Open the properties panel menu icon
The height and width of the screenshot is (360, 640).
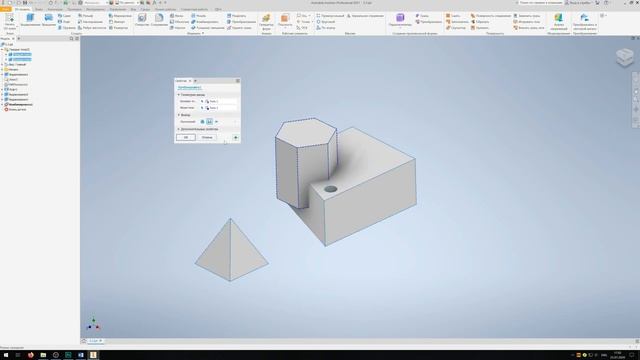(238, 81)
